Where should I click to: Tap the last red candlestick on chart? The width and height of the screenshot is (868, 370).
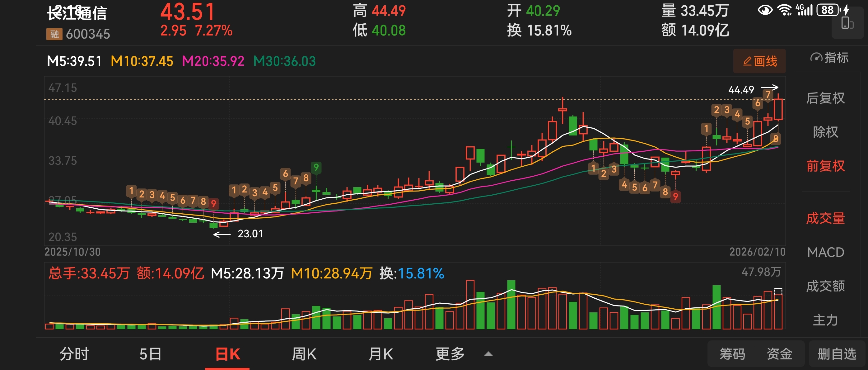778,109
